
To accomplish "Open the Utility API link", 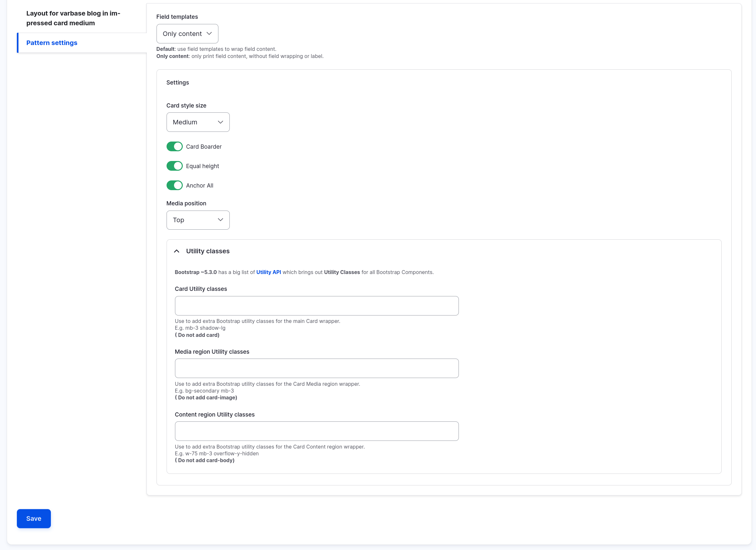I will pos(268,272).
